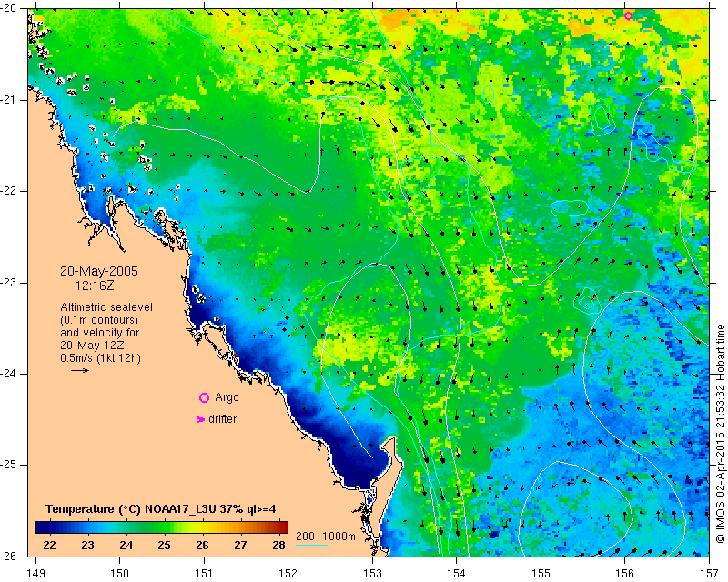728x582 pixels.
Task: Click the green colorbar region above 25
Action: click(164, 527)
